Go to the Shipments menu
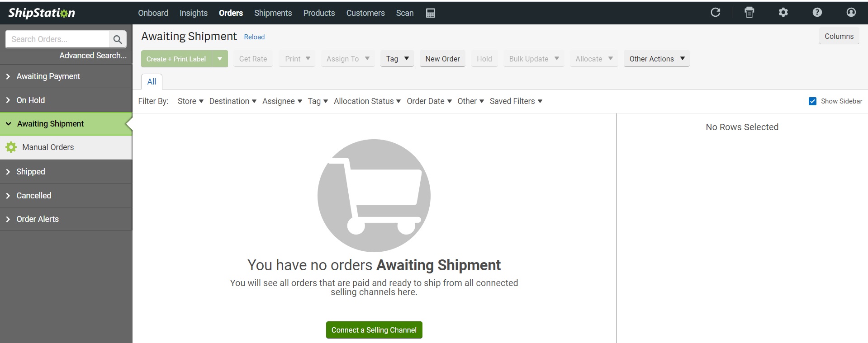 273,13
